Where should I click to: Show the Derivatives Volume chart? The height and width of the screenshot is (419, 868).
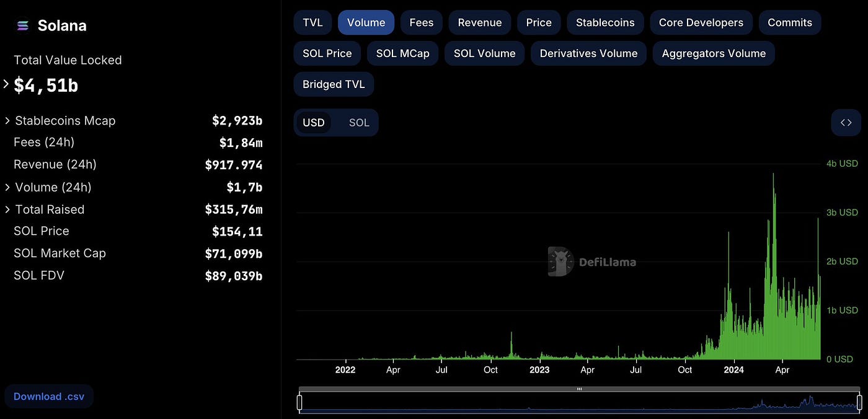click(588, 53)
